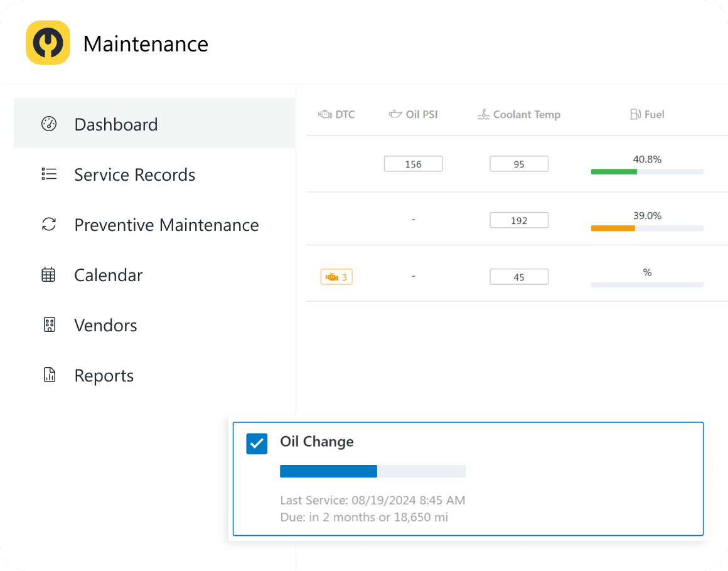Click the Fuel column header text
Viewport: 728px width, 571px height.
(654, 114)
